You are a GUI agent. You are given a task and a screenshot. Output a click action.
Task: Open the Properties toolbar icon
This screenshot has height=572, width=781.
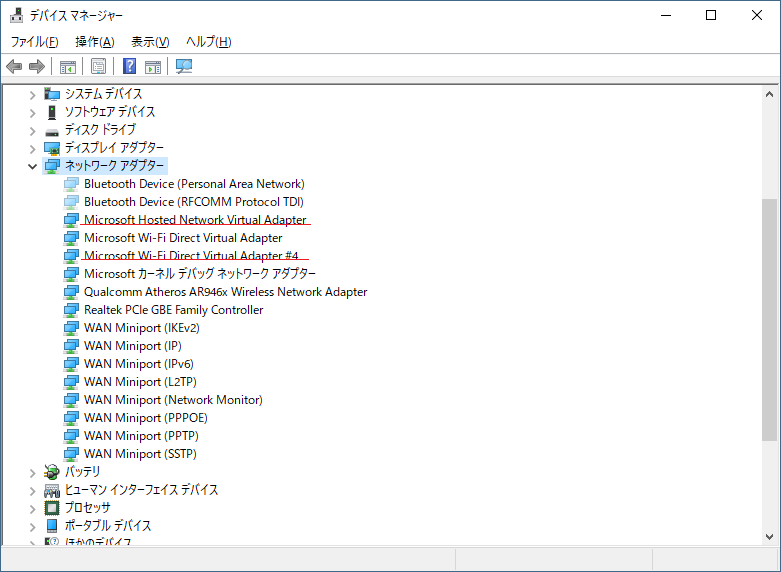98,66
